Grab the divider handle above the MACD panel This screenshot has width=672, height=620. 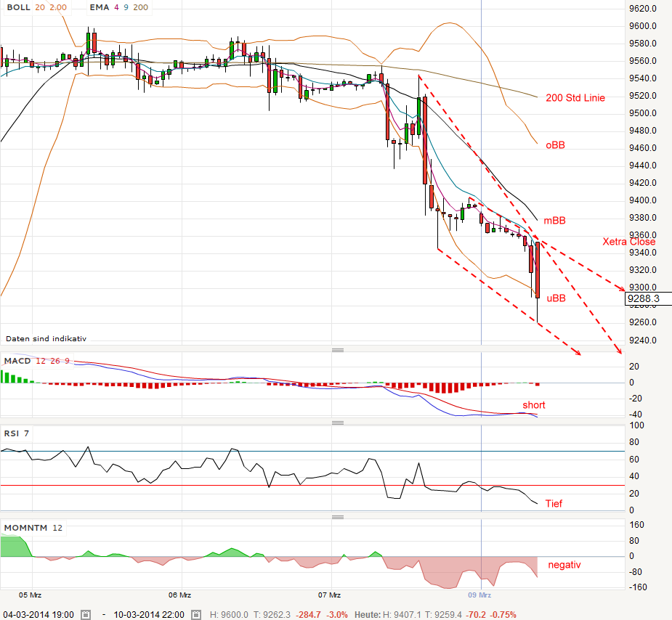click(338, 350)
